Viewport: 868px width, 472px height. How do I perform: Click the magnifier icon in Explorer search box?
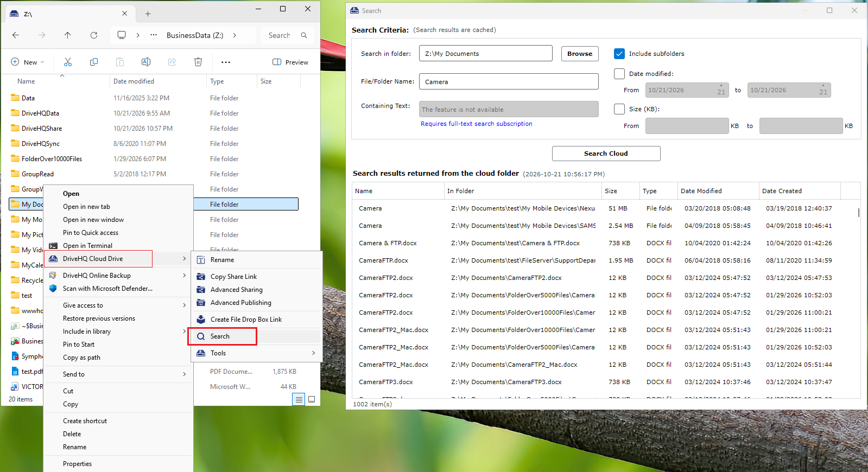point(304,35)
